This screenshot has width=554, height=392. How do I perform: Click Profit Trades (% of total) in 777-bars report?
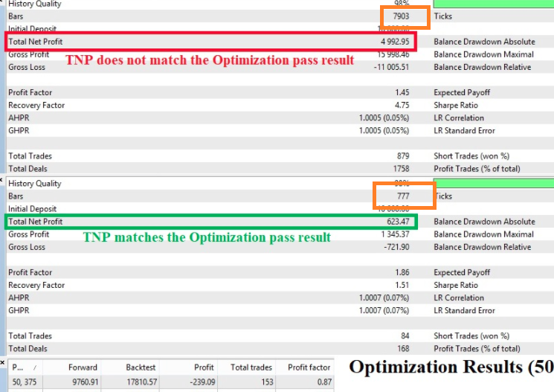coord(477,349)
